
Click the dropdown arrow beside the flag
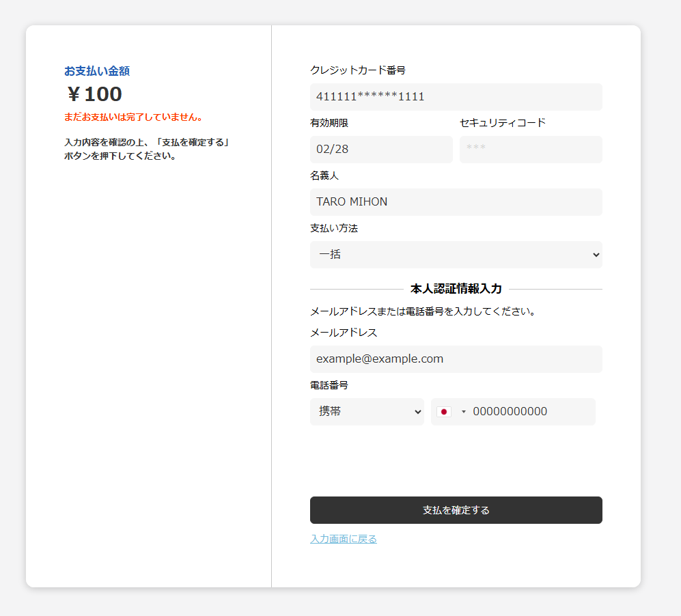click(463, 411)
